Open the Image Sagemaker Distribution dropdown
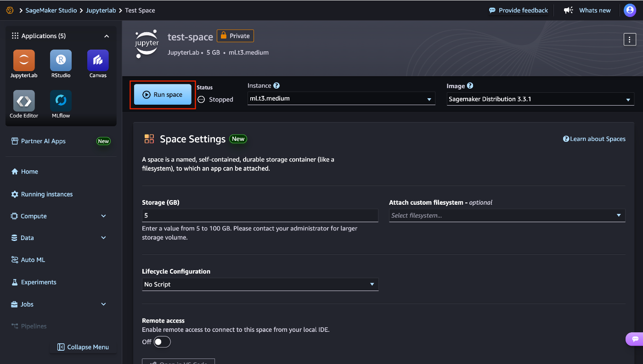The height and width of the screenshot is (364, 643). [x=541, y=99]
